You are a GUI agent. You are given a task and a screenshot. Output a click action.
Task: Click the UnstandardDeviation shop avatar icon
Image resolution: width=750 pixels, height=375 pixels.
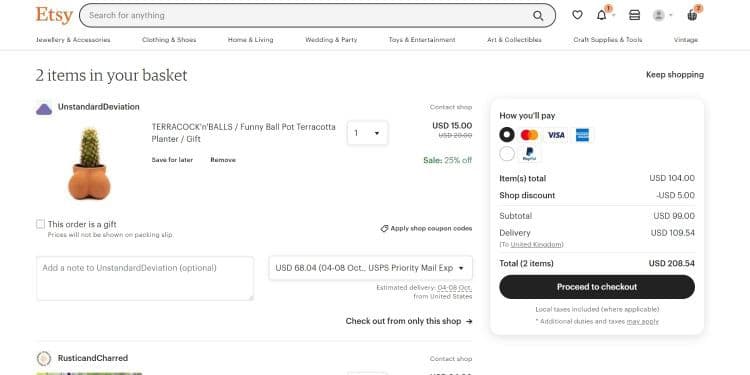[44, 109]
